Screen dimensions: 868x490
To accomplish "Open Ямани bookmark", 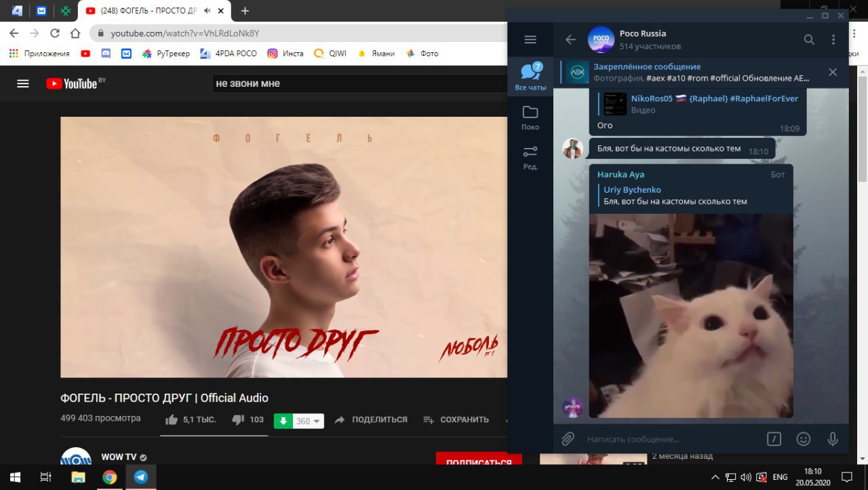I will (376, 54).
